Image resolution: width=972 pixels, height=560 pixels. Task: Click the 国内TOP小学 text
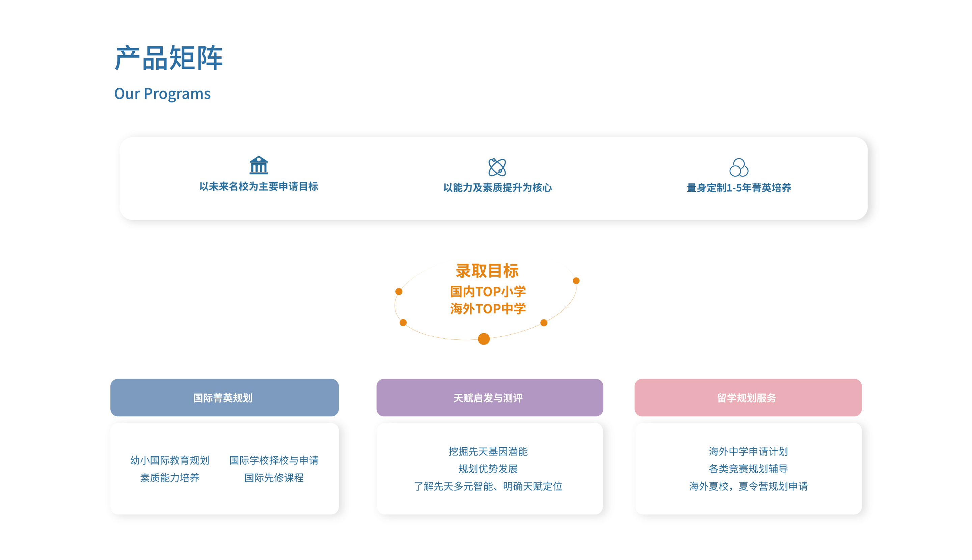tap(488, 291)
